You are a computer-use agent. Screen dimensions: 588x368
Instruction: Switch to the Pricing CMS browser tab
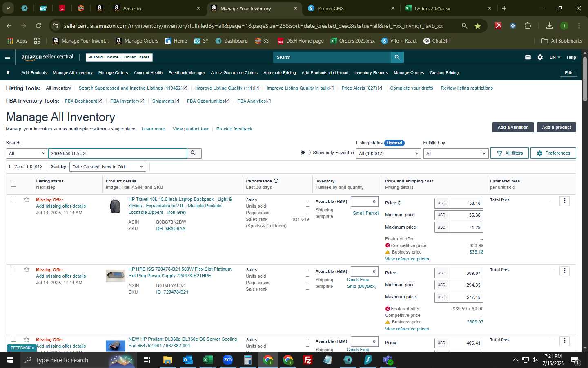[351, 8]
